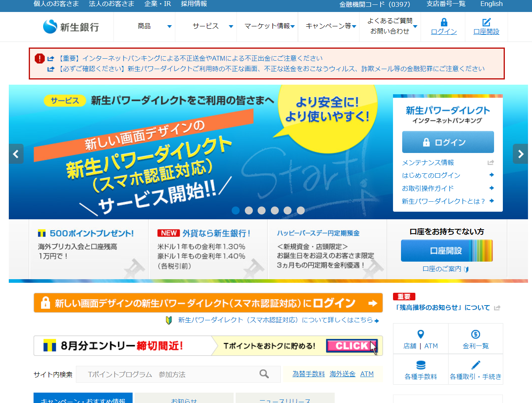Select fifth carousel dot indicator
The height and width of the screenshot is (403, 532).
(288, 210)
